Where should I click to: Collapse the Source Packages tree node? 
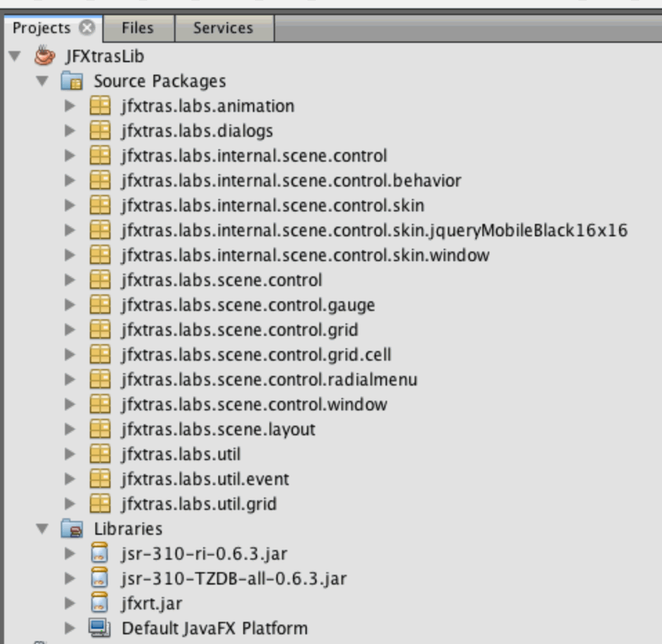pos(43,82)
